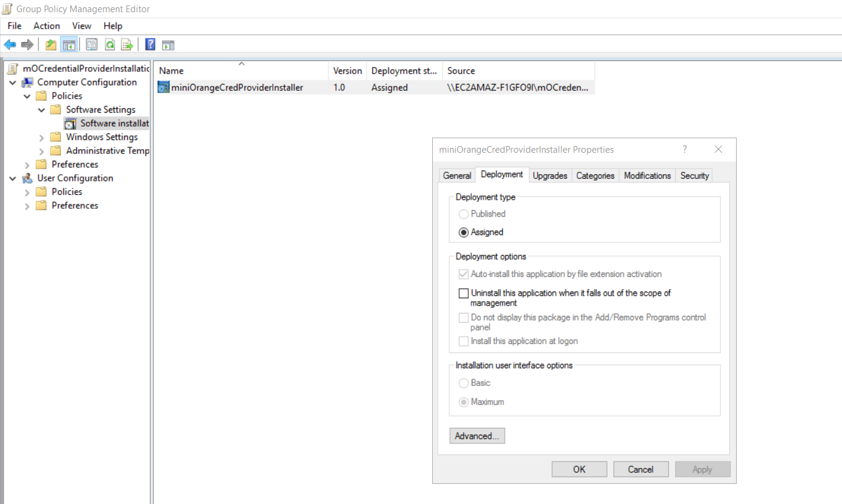Open the View menu
The width and height of the screenshot is (842, 504).
pos(82,26)
